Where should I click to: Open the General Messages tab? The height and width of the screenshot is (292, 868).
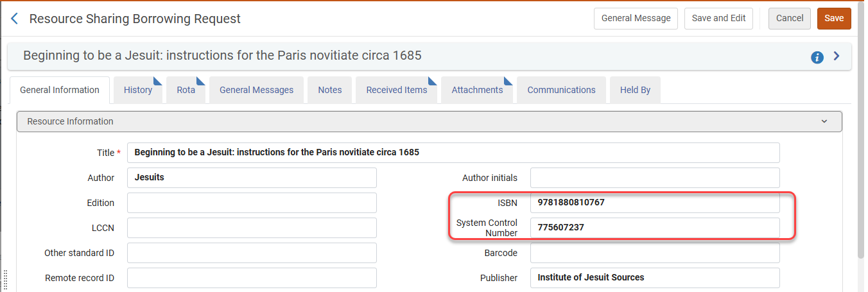coord(256,90)
